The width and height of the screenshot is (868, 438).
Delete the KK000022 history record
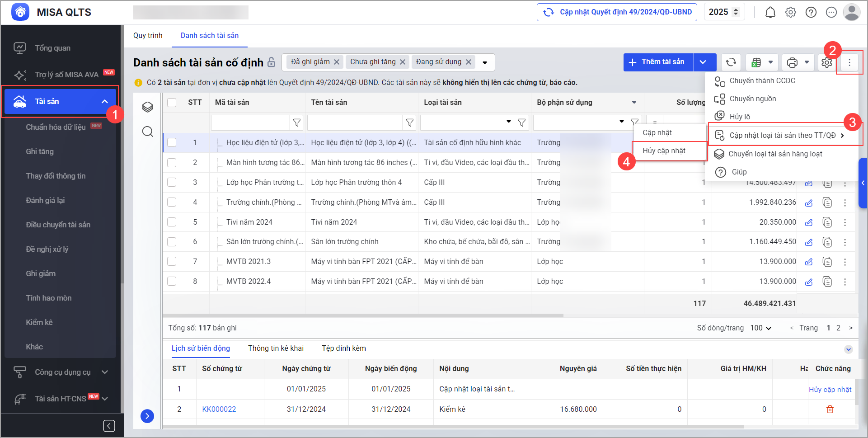pyautogui.click(x=830, y=409)
